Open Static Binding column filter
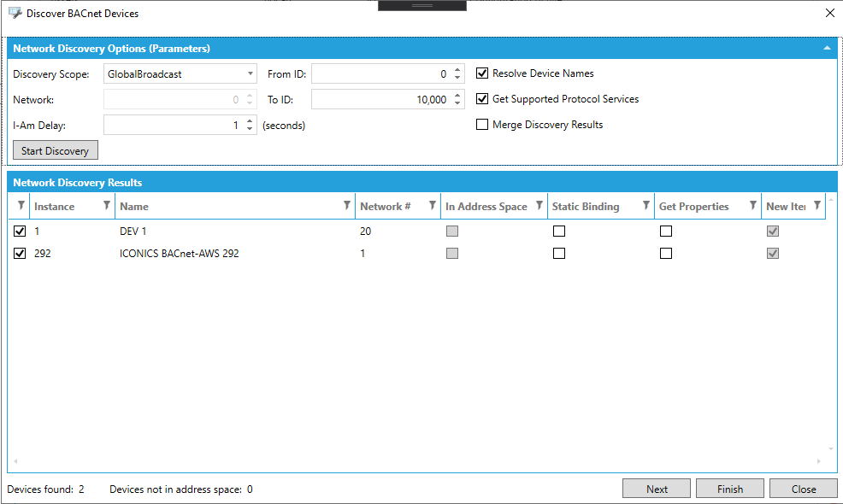 pyautogui.click(x=646, y=206)
